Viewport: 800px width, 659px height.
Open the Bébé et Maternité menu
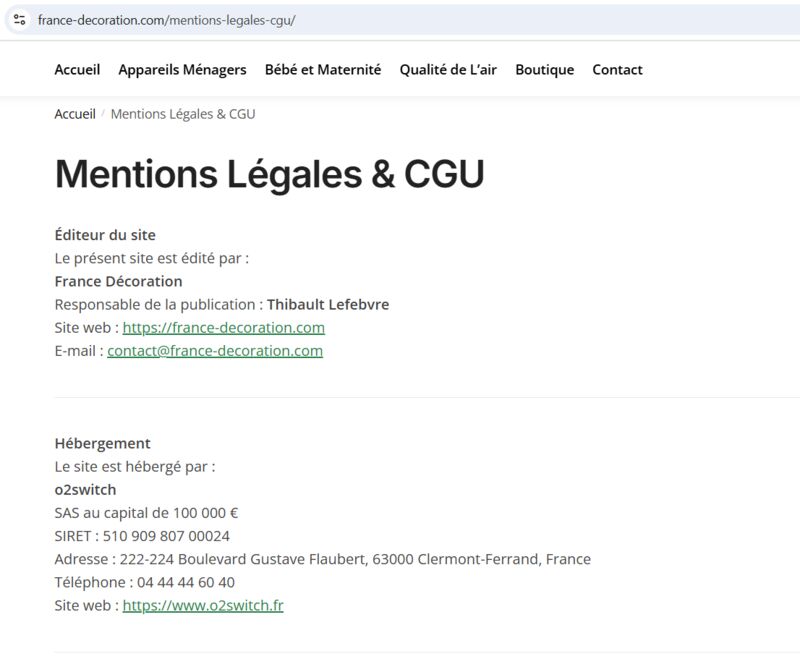pos(323,70)
